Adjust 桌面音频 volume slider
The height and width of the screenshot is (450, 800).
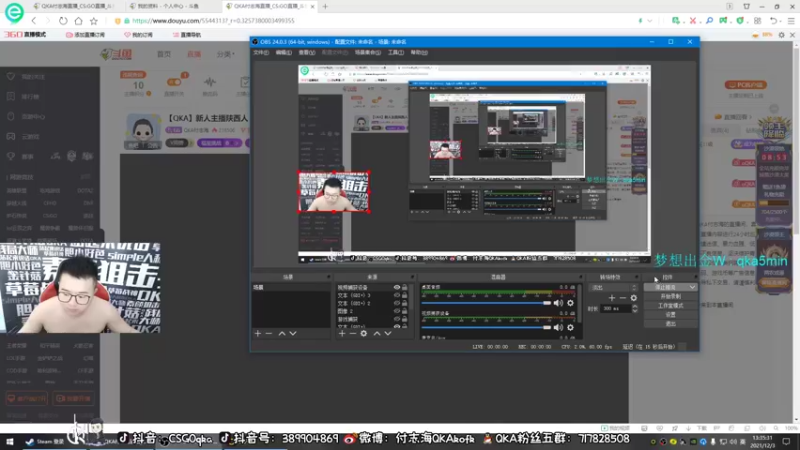[x=487, y=303]
